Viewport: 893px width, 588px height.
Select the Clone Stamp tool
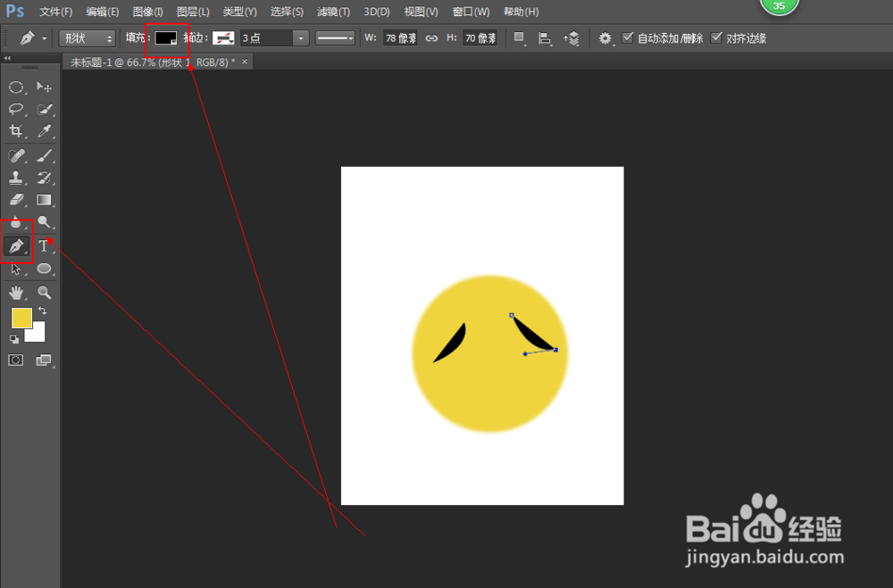point(16,178)
